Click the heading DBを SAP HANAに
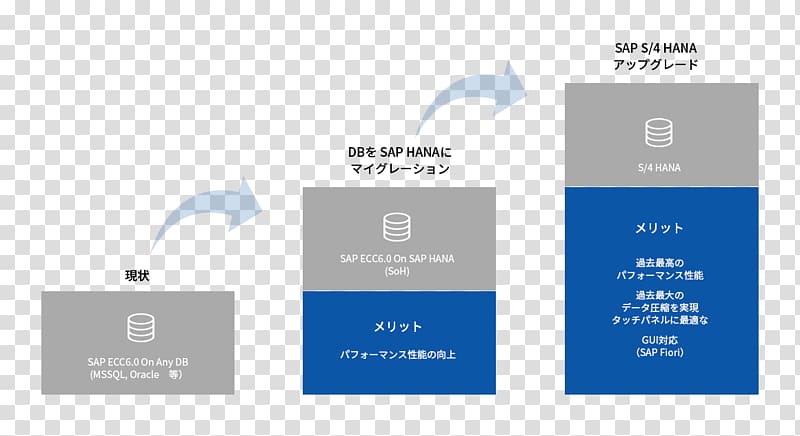The height and width of the screenshot is (436, 800). [399, 152]
